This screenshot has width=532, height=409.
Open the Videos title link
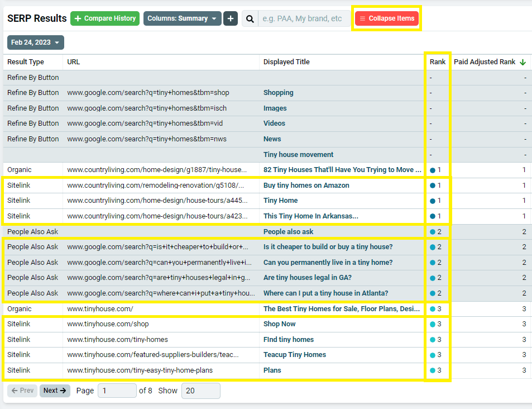(274, 123)
